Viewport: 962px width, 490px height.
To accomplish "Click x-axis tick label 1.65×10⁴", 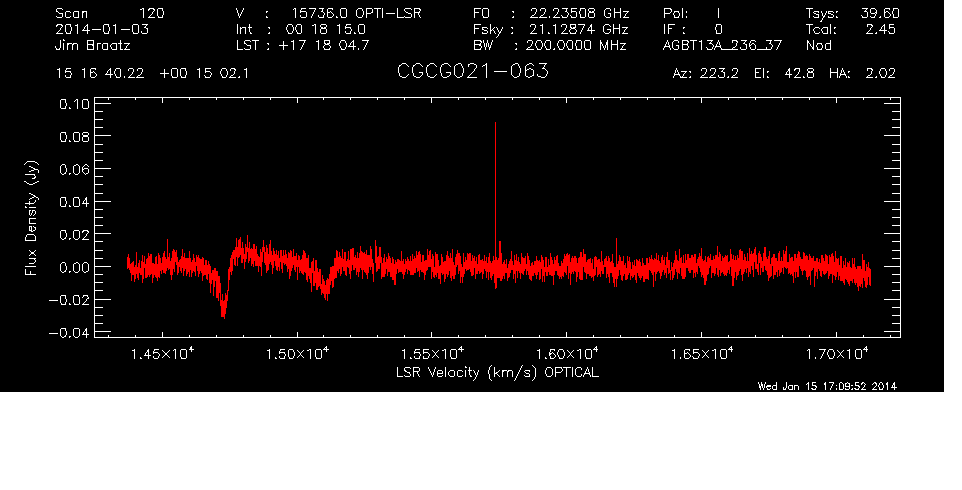I will (702, 354).
